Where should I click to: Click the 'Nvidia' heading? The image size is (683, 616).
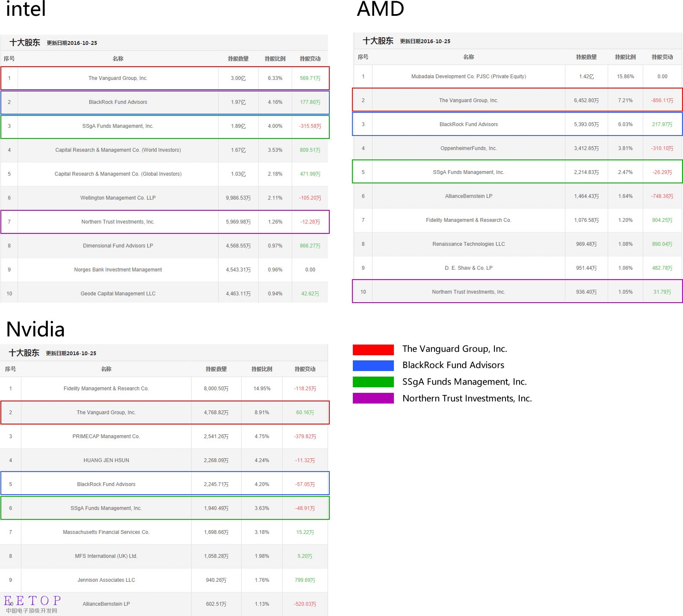35,329
